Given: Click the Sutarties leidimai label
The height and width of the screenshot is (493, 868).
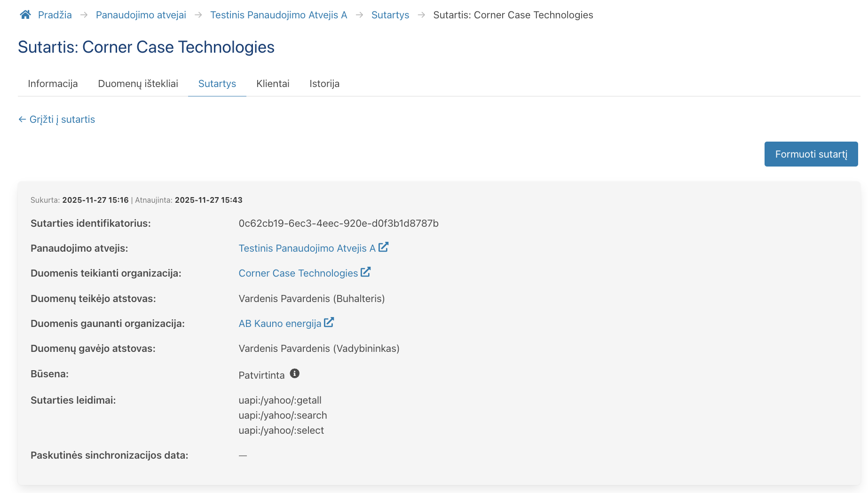Looking at the screenshot, I should click(x=73, y=400).
